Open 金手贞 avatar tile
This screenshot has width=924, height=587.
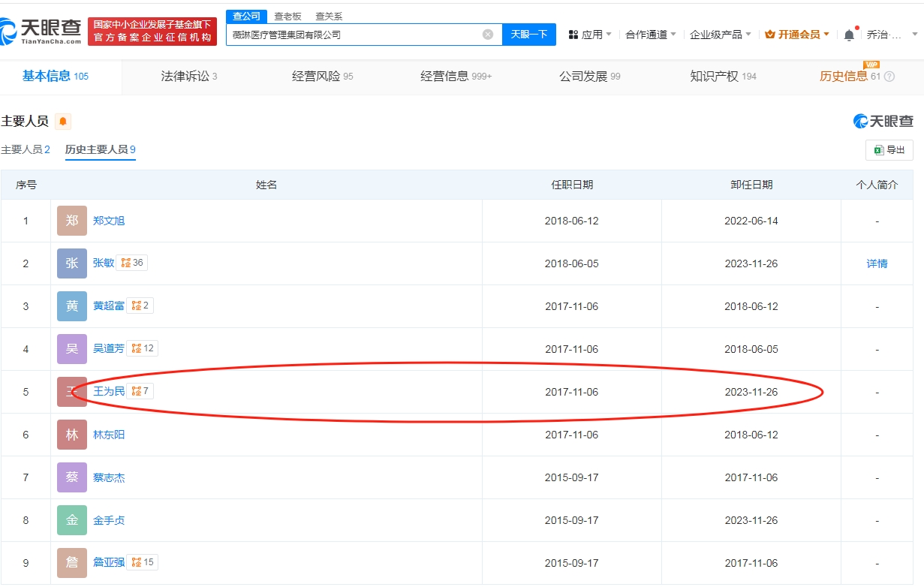[72, 520]
